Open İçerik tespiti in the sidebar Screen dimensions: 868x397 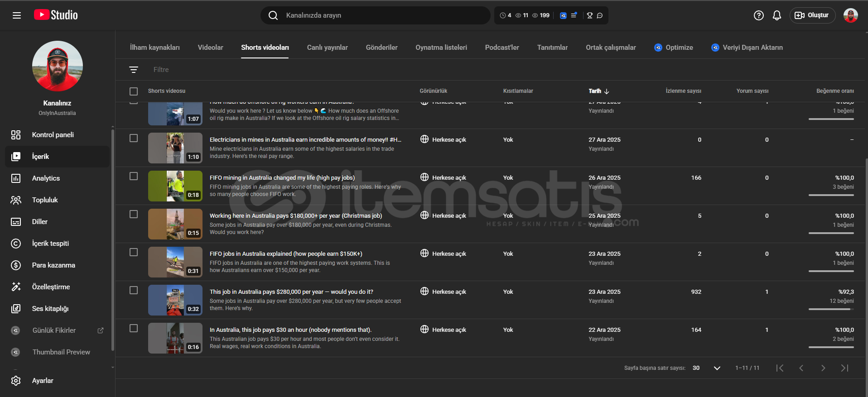pyautogui.click(x=50, y=244)
